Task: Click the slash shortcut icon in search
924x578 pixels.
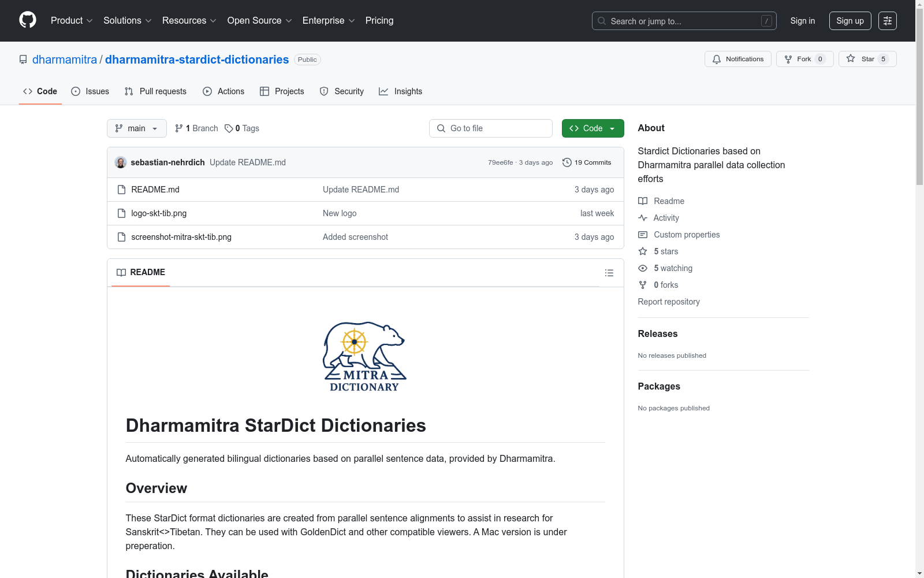Action: [766, 21]
